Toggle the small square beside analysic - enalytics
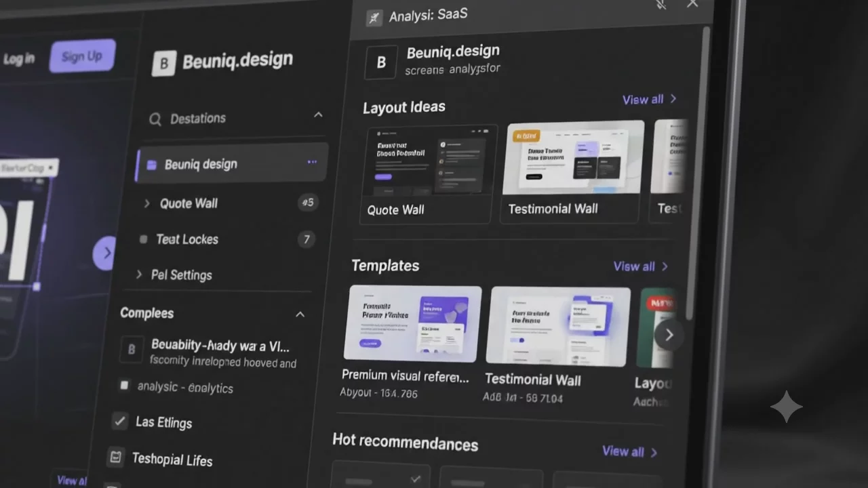868x488 pixels. coord(124,385)
